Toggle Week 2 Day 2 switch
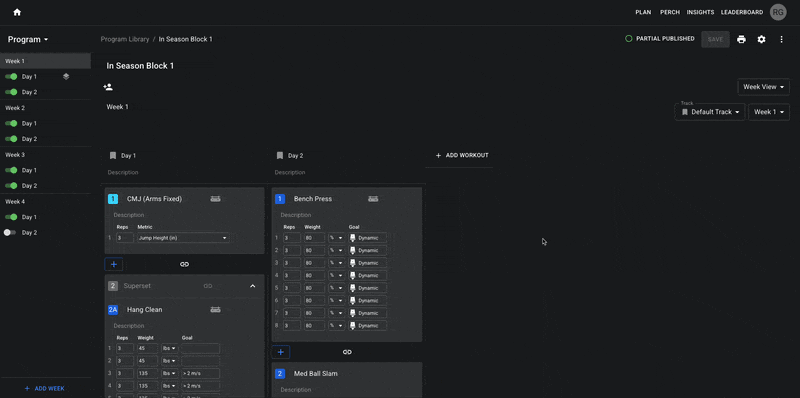Viewport: 800px width, 398px height. 11,139
